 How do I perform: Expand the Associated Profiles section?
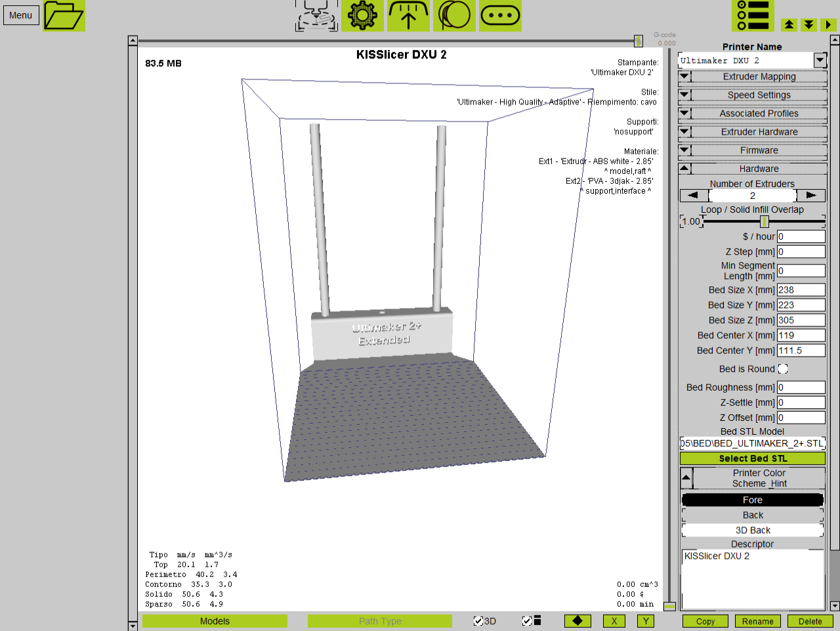pyautogui.click(x=753, y=114)
